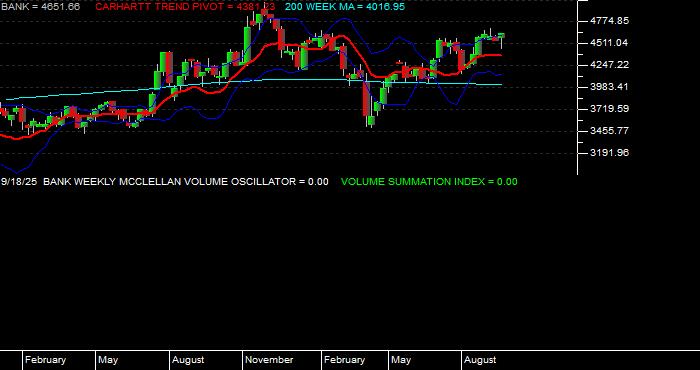Click the second May timeline marker
This screenshot has height=370, width=700.
coord(401,360)
